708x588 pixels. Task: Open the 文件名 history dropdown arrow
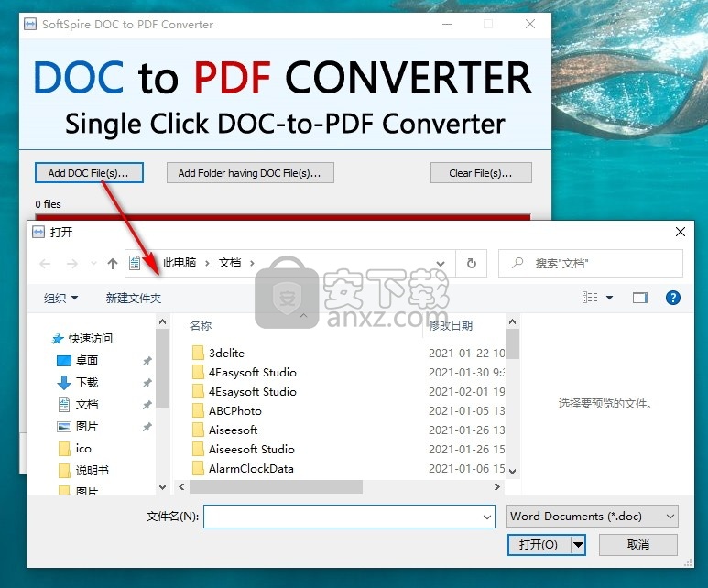(486, 517)
